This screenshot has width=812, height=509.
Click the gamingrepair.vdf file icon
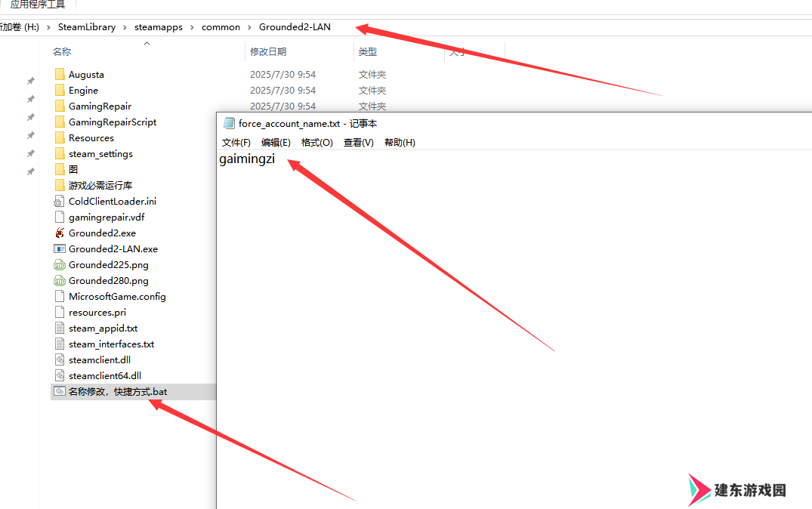[x=60, y=217]
